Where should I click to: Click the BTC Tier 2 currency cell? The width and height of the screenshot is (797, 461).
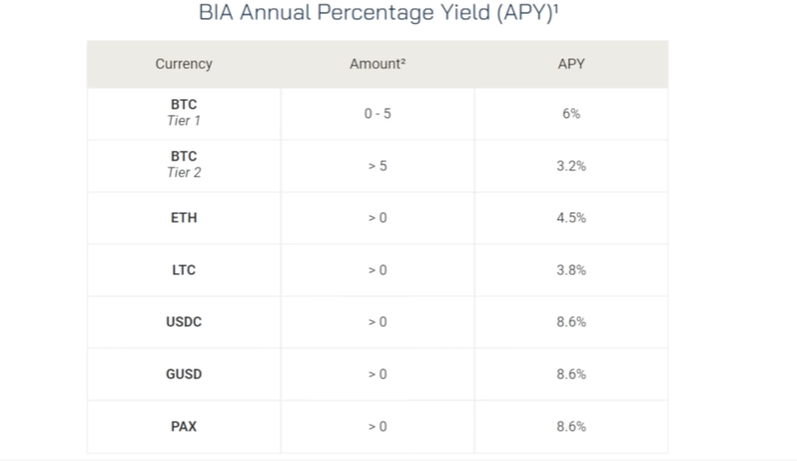pyautogui.click(x=183, y=165)
